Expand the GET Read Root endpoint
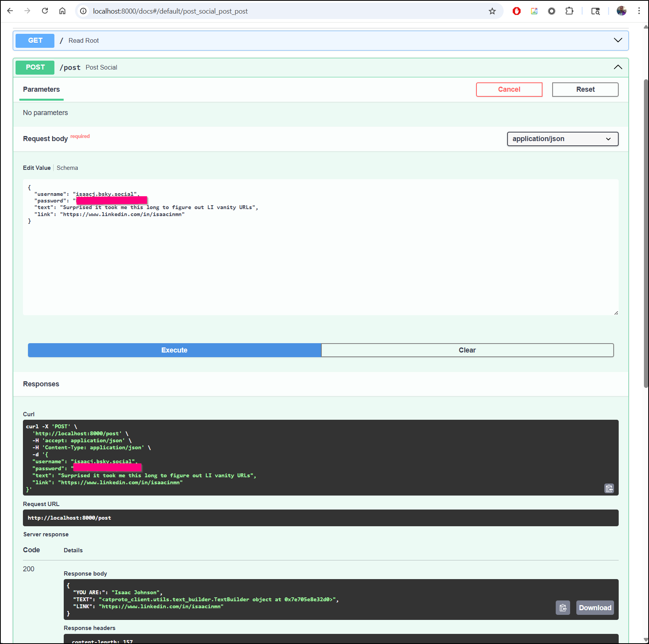 (618, 40)
